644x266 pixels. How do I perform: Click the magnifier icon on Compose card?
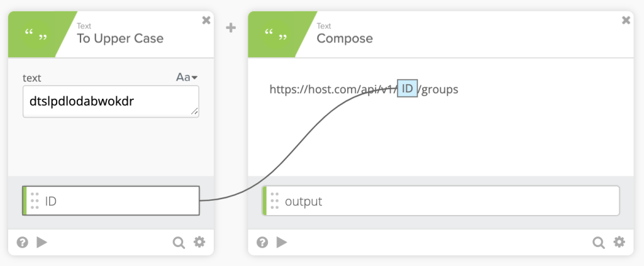(x=599, y=242)
